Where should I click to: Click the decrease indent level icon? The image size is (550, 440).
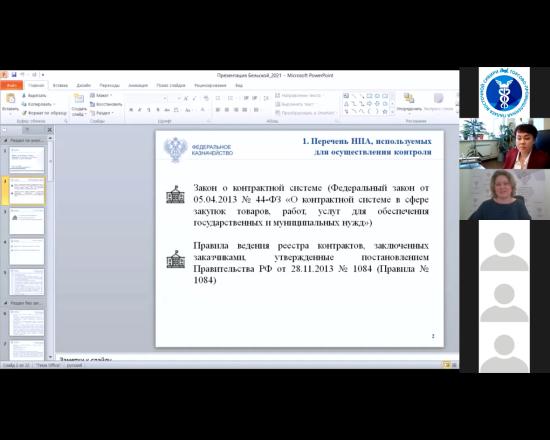point(246,98)
